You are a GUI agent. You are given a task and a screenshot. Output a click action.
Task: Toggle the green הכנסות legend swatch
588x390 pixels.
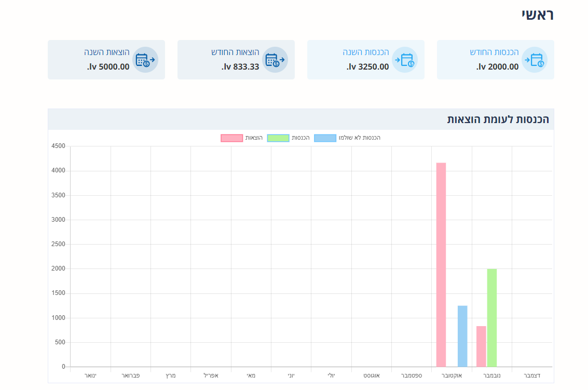[x=278, y=138]
